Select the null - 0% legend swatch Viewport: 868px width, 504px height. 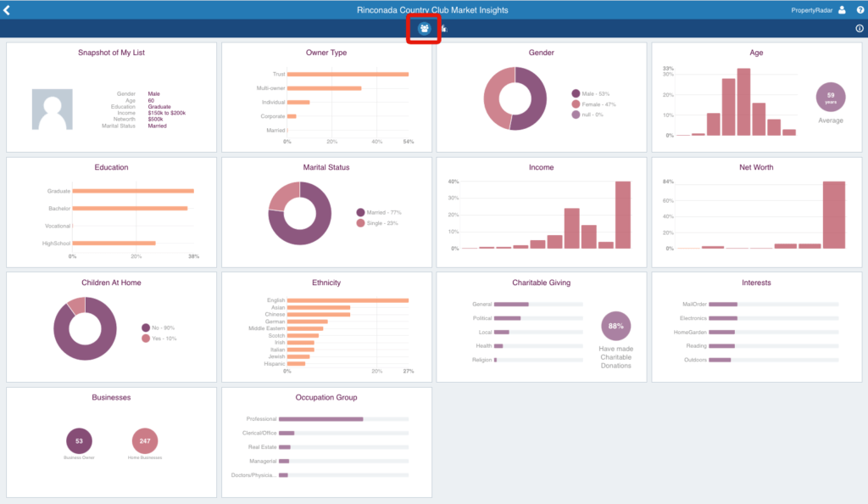coord(576,115)
